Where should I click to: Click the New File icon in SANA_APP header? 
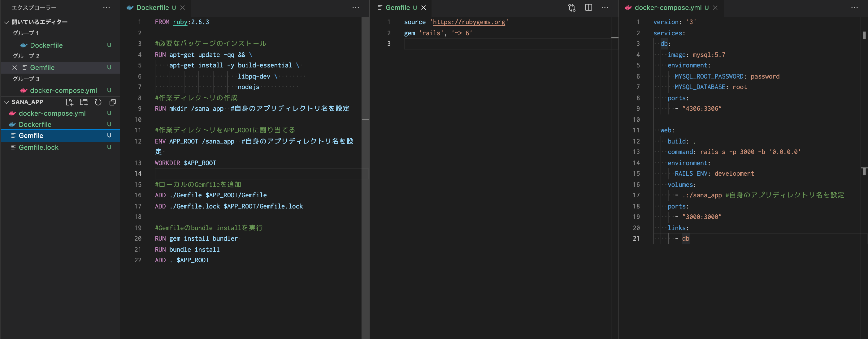pyautogui.click(x=69, y=102)
